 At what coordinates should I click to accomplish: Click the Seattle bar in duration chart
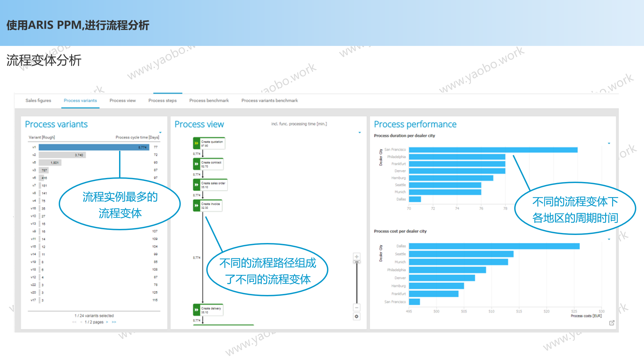(445, 185)
